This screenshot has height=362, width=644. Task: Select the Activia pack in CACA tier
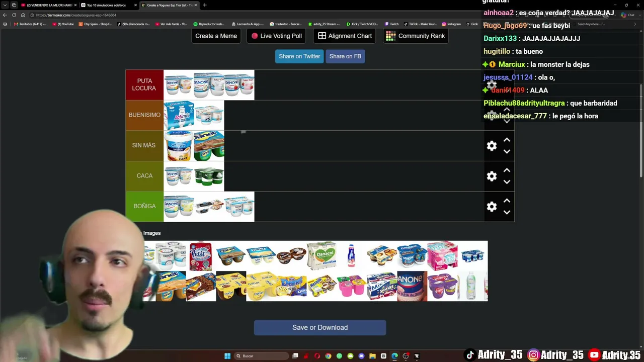(209, 176)
